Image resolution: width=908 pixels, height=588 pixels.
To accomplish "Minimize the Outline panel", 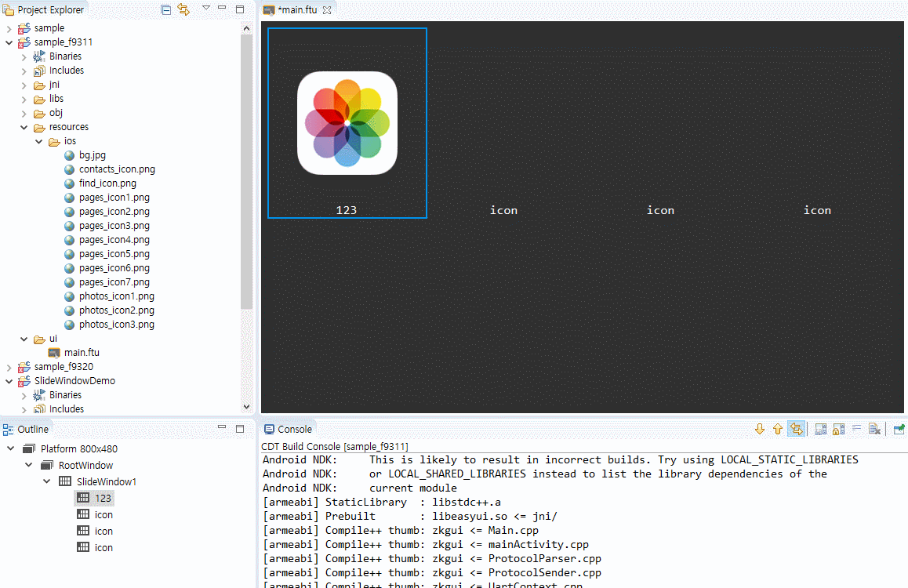I will (x=222, y=427).
